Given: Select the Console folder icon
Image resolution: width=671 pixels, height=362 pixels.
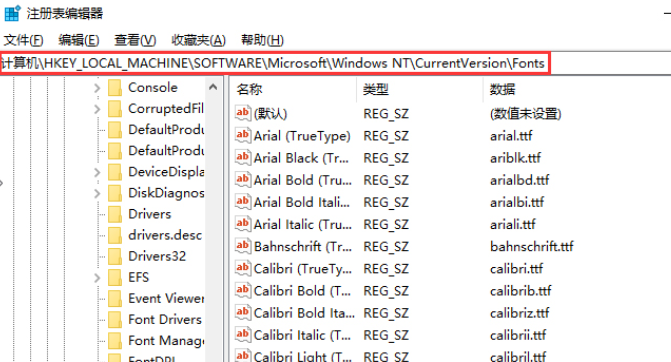Looking at the screenshot, I should (115, 88).
